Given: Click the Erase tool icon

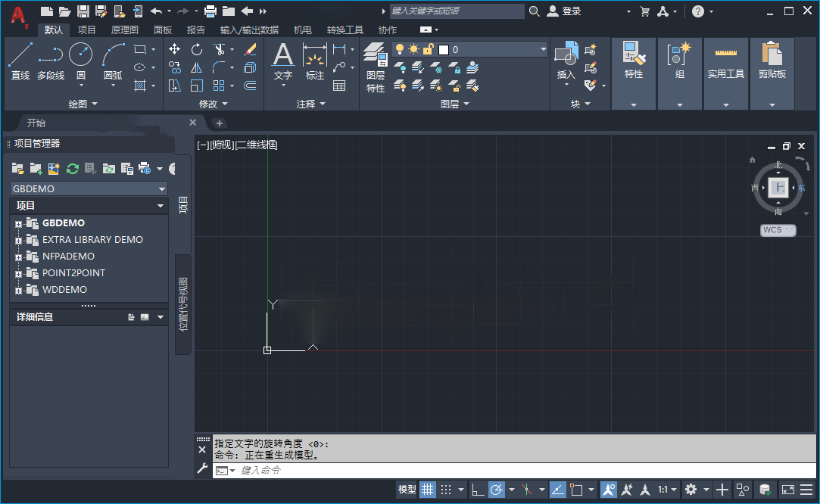Looking at the screenshot, I should pos(251,49).
